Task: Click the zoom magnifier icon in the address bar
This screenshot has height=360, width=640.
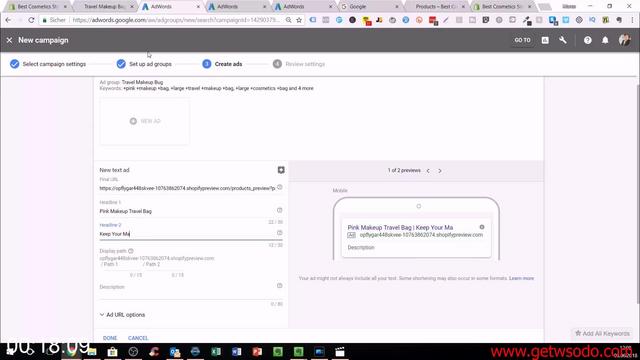Action: pyautogui.click(x=288, y=20)
